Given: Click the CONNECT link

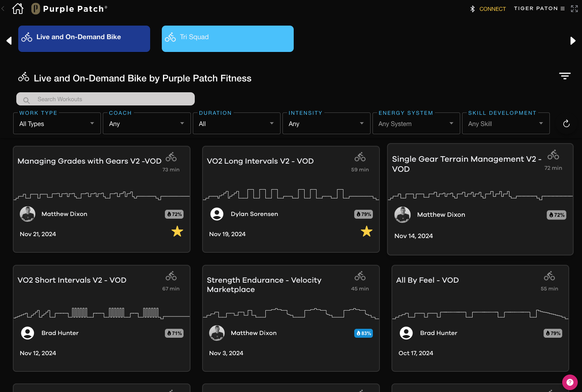Looking at the screenshot, I should (492, 9).
